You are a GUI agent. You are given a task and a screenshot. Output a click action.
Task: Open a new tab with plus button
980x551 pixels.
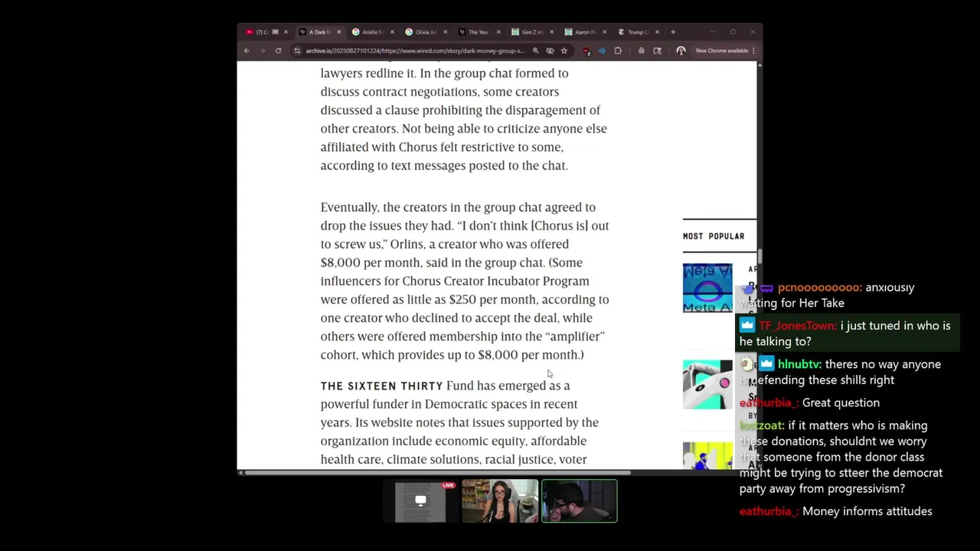point(673,32)
